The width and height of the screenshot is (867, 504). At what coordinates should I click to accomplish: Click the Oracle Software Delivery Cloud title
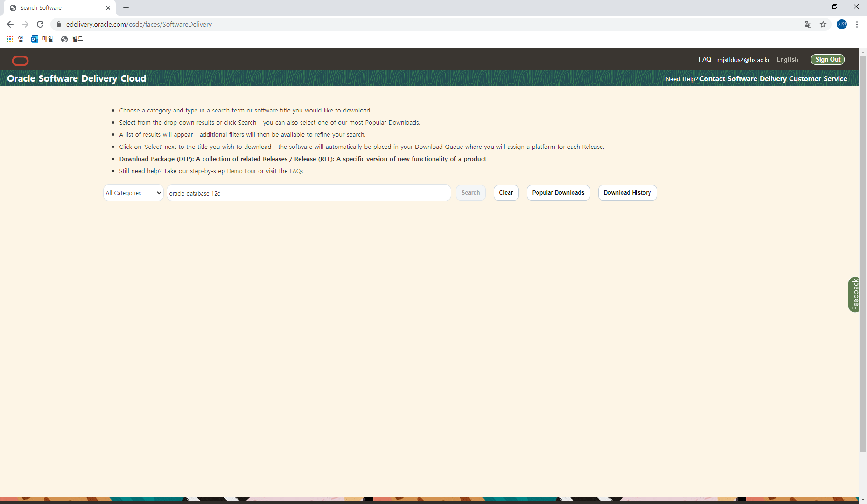tap(77, 78)
